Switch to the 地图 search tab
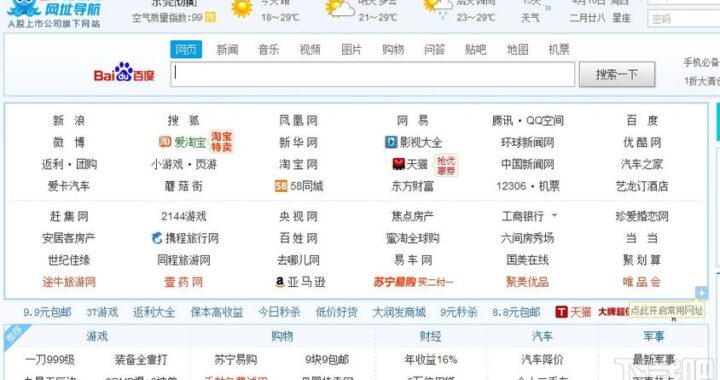The width and height of the screenshot is (720, 380). tap(518, 50)
